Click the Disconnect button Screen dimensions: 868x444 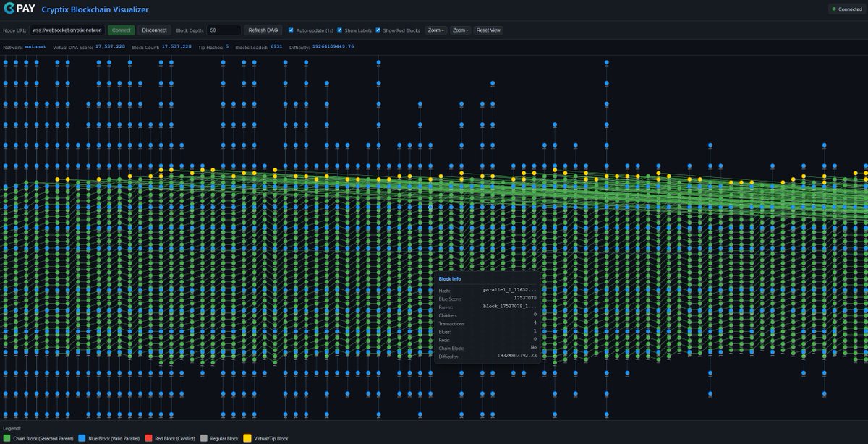point(154,30)
